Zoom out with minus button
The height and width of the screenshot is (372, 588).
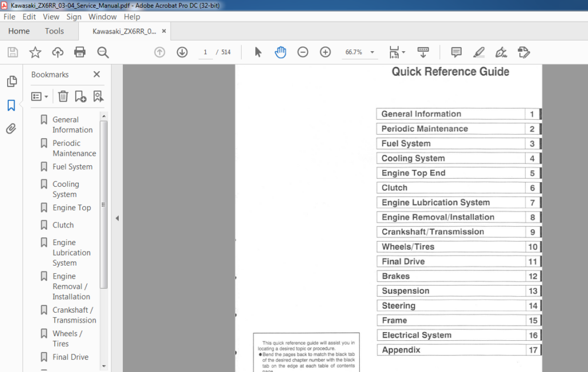point(303,52)
